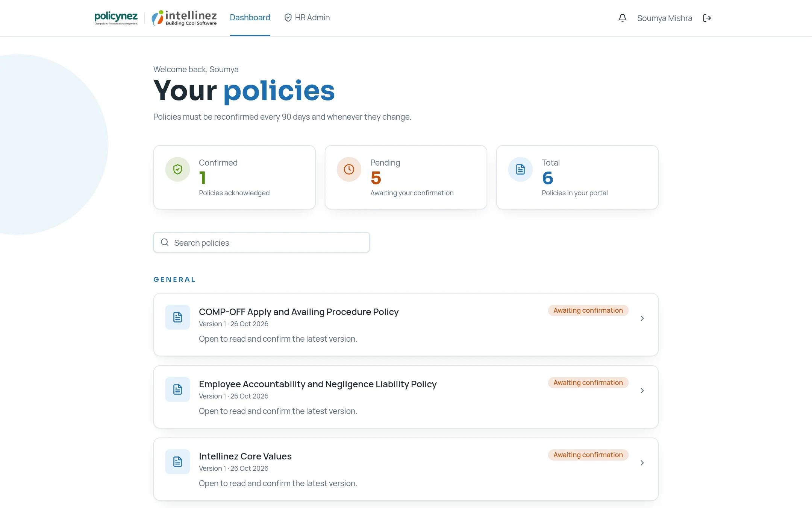Click 'Policies in your portal' caption text
Image resolution: width=812 pixels, height=508 pixels.
coord(575,193)
